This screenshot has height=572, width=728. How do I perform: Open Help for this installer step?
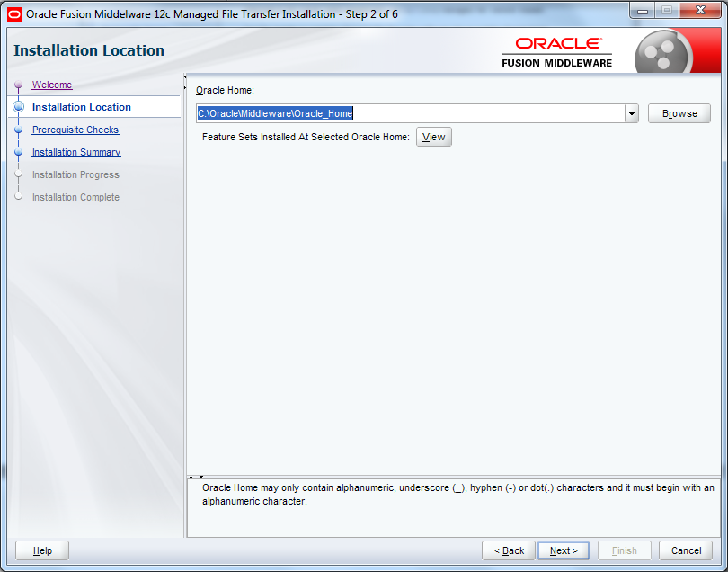[41, 550]
